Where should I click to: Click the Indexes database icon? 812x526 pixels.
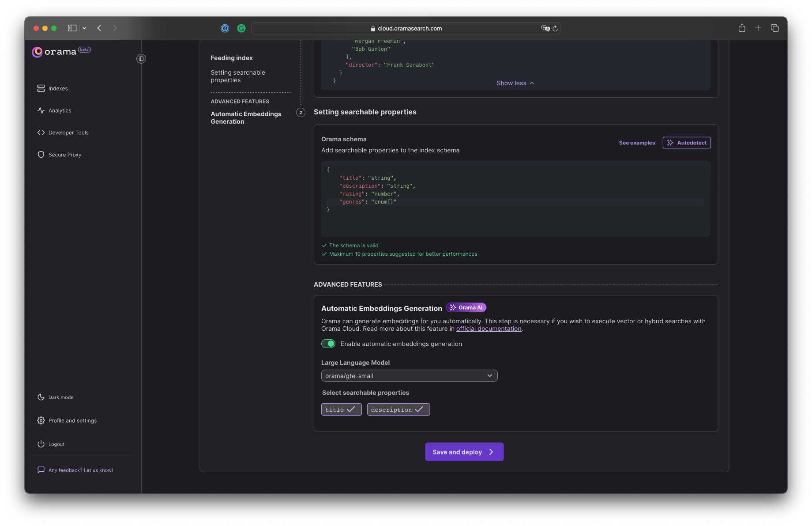click(x=41, y=88)
